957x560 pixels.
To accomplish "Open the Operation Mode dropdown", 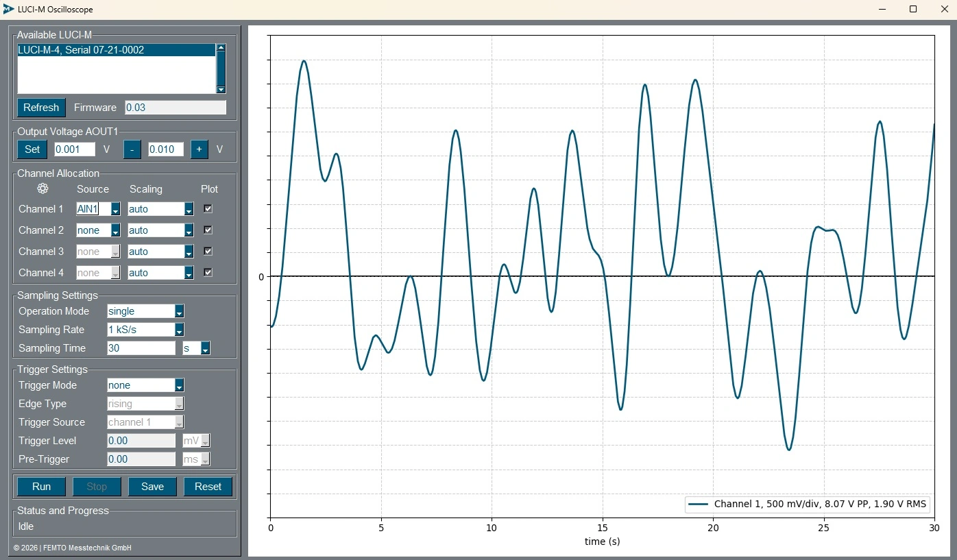I will pos(179,312).
